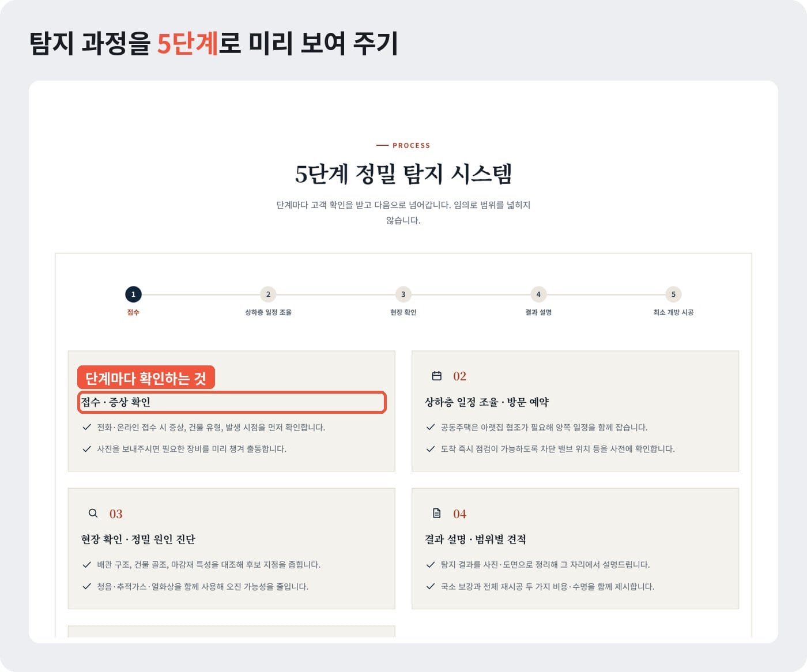
Task: Click line starting 도착 즉시 점검이 가능하도록
Action: point(558,449)
